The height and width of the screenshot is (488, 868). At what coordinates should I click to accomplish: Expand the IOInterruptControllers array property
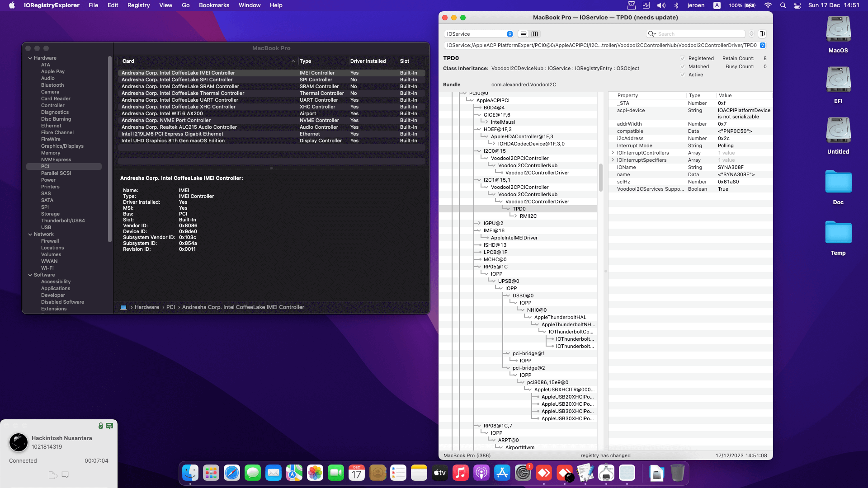coord(613,153)
